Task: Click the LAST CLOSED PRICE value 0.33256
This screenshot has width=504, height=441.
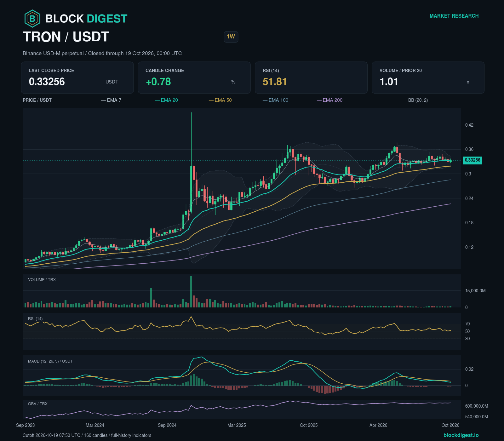Action: (47, 82)
